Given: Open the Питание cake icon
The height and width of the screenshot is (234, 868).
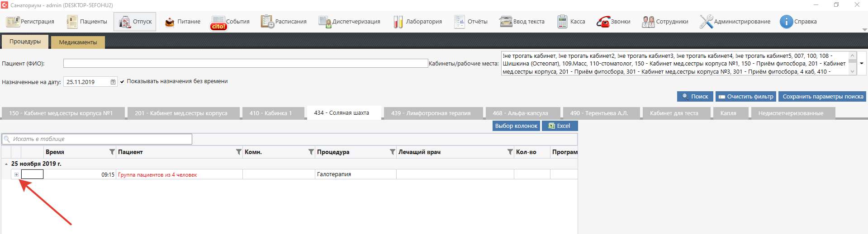Looking at the screenshot, I should click(x=170, y=22).
